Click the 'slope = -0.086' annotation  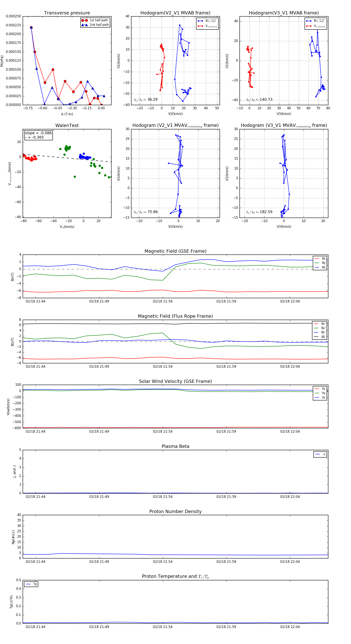tap(38, 133)
